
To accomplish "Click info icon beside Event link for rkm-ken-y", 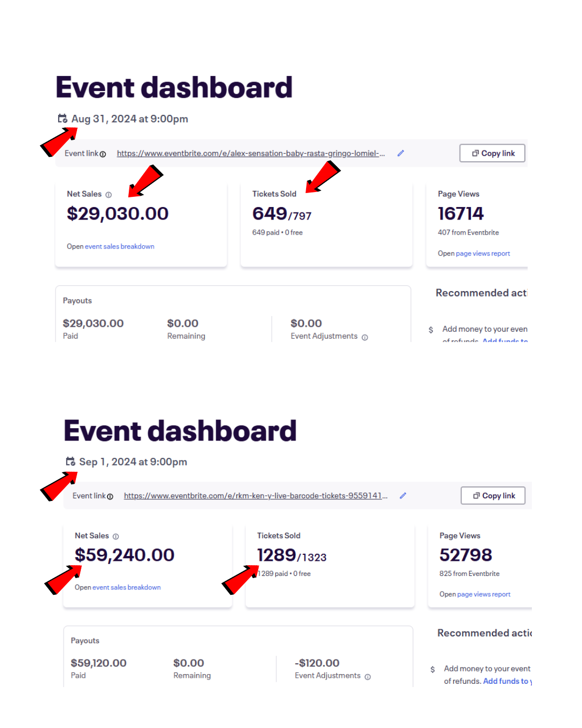I will (110, 497).
